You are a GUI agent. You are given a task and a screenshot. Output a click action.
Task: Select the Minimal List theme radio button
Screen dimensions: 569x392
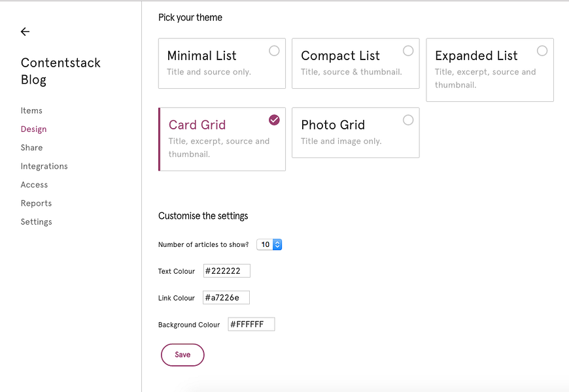(x=274, y=51)
